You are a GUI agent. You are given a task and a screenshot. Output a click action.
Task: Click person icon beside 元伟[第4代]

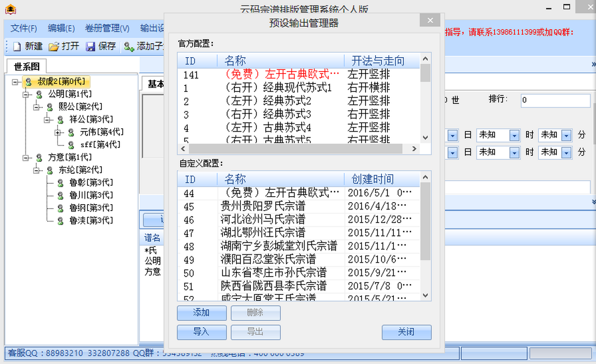pyautogui.click(x=71, y=132)
